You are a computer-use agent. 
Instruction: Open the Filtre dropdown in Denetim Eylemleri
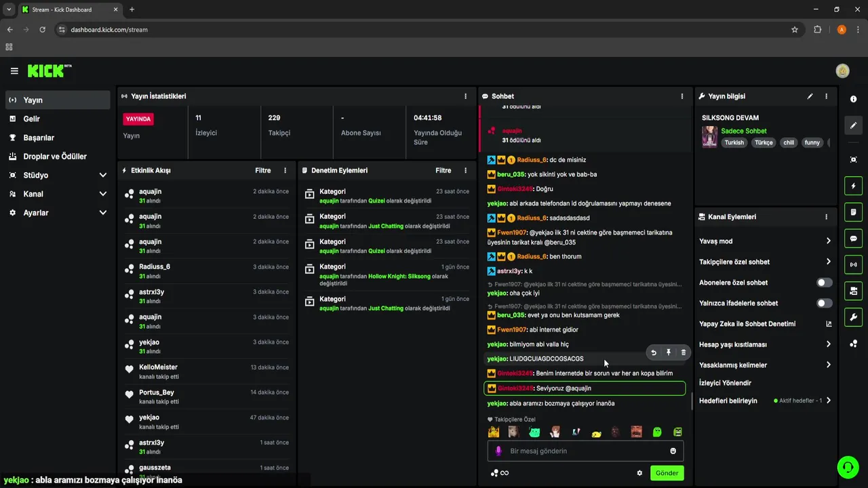tap(443, 170)
